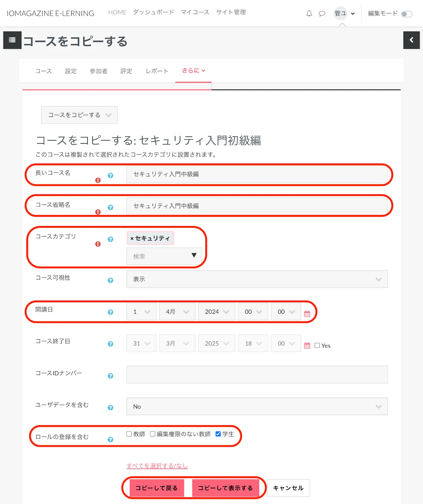Click help icon beside 長いコース名
The image size is (423, 504).
[x=110, y=175]
